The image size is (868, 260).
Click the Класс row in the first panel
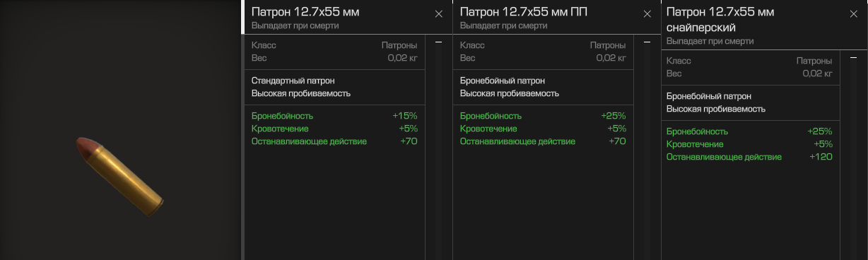click(x=334, y=45)
